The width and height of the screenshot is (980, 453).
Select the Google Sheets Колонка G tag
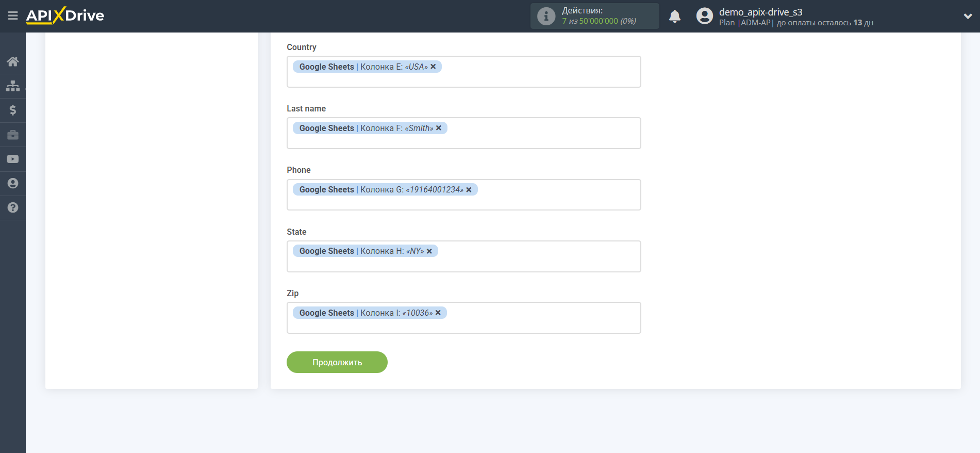coord(385,189)
